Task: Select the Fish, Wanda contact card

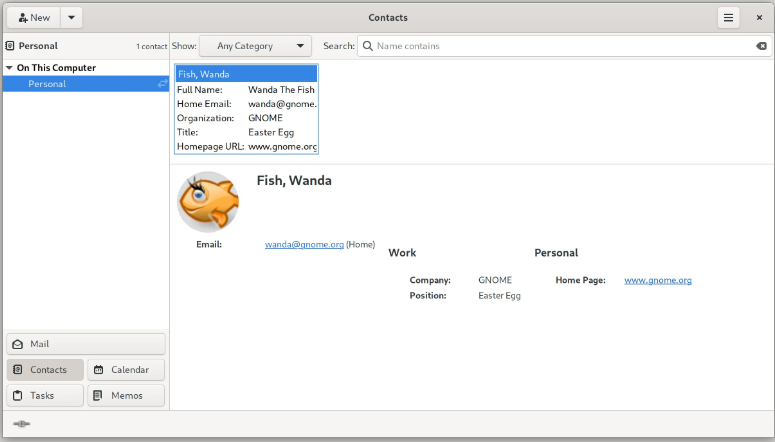Action: pyautogui.click(x=246, y=74)
